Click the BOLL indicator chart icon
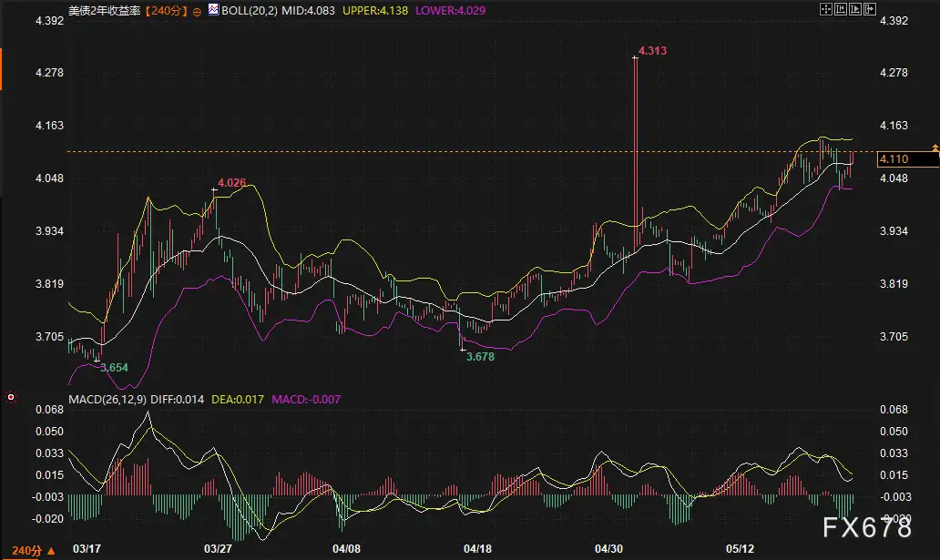The width and height of the screenshot is (940, 560). pos(213,9)
